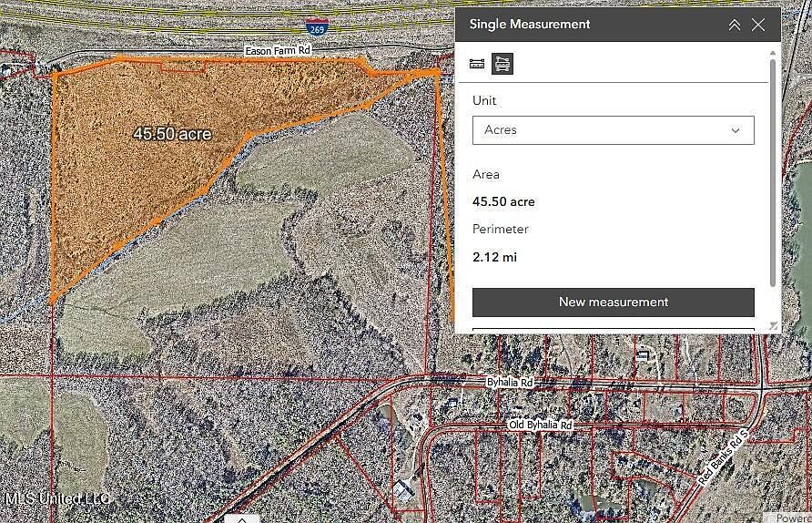Click the Old Byhalia Rd label

tap(540, 426)
